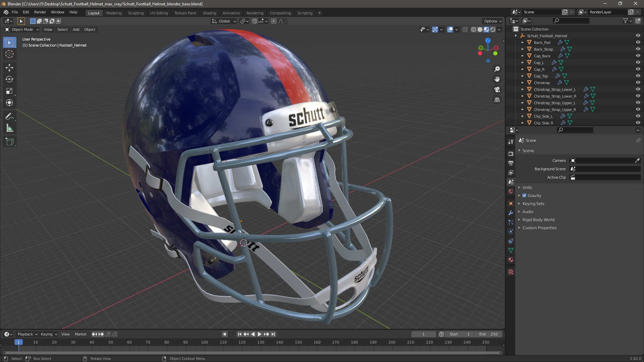This screenshot has height=362, width=644.
Task: Select the Rotate tool
Action: (9, 79)
